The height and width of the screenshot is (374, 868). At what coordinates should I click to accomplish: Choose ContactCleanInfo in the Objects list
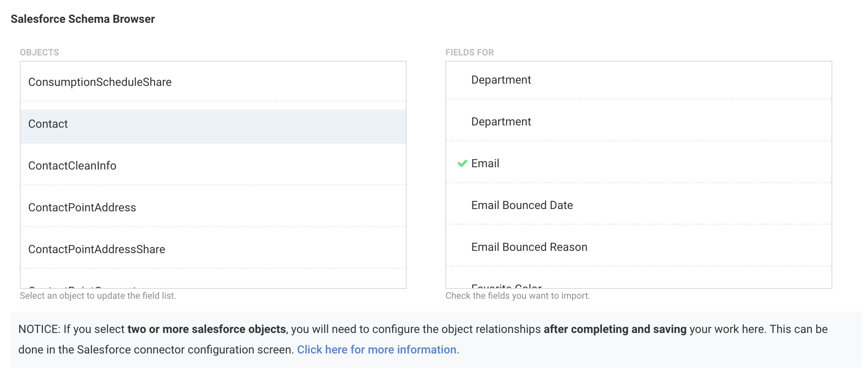[72, 166]
